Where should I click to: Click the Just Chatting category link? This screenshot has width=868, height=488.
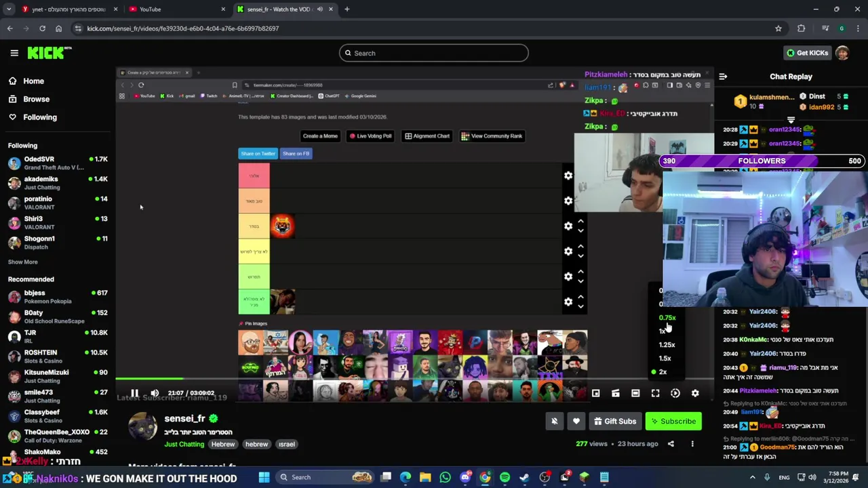184,444
